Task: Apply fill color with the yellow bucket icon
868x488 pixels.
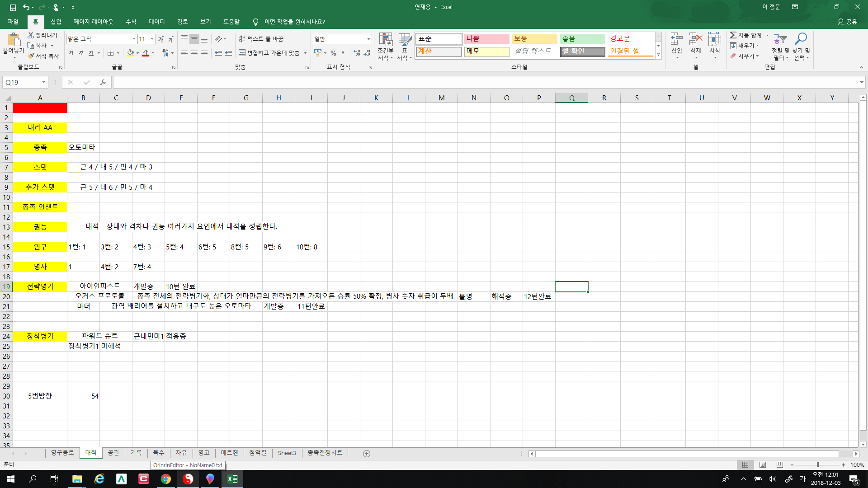Action: coord(130,53)
